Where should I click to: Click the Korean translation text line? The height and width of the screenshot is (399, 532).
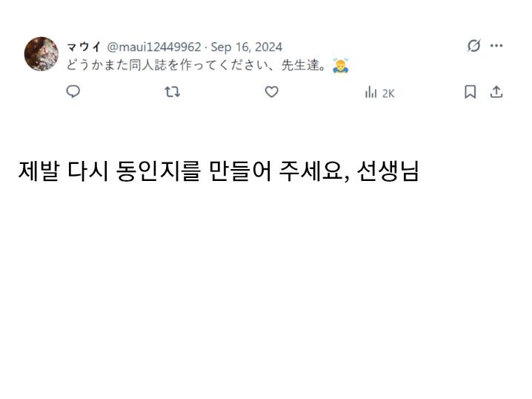point(219,171)
